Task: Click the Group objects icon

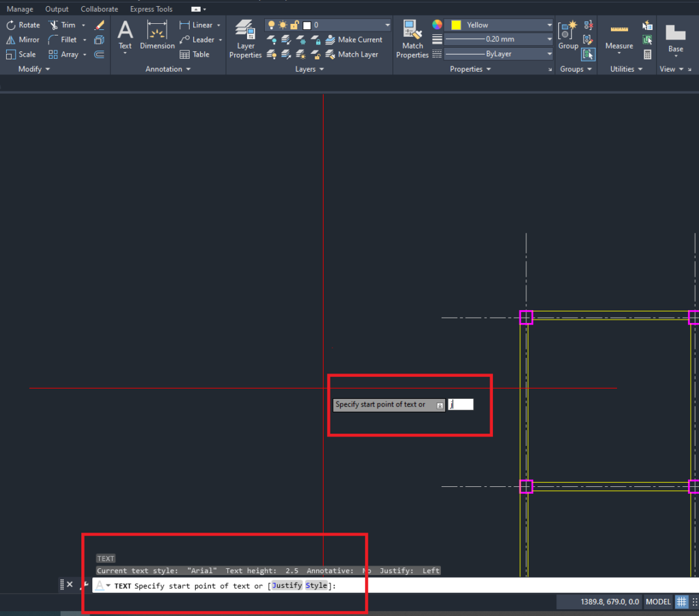Action: (568, 36)
